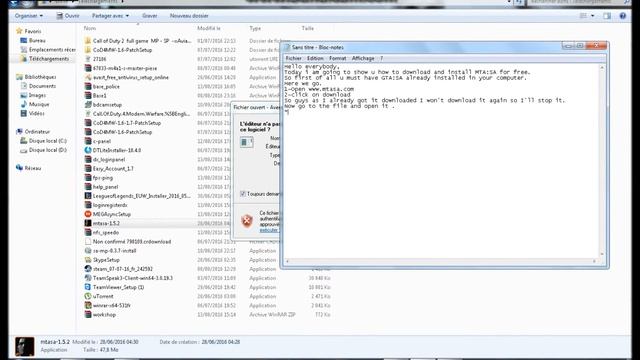Select the 'nfs_speedo' archive name
The image size is (640, 360).
tap(106, 232)
